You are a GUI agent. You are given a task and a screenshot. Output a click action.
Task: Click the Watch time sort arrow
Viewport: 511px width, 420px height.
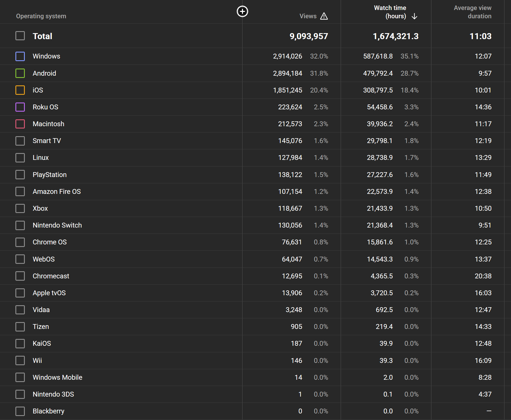click(x=414, y=16)
